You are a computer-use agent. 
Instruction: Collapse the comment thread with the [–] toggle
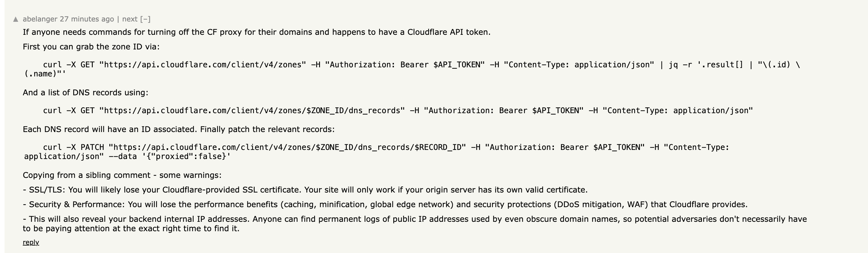click(x=145, y=19)
